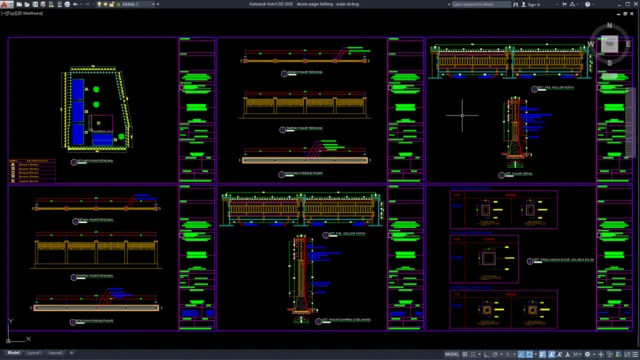
Task: Open the AutoCAD application menu logo
Action: (6, 4)
